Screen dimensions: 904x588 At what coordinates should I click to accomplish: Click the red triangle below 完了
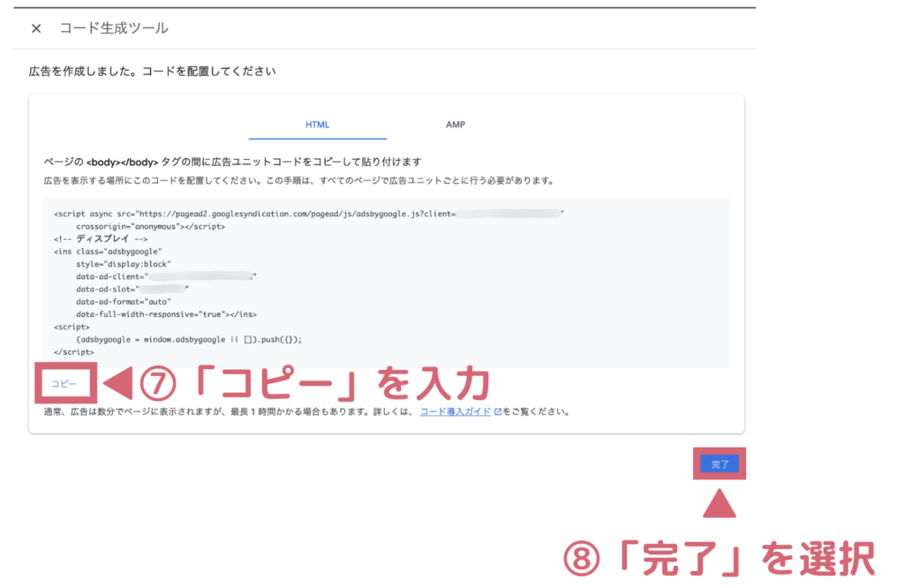click(721, 504)
